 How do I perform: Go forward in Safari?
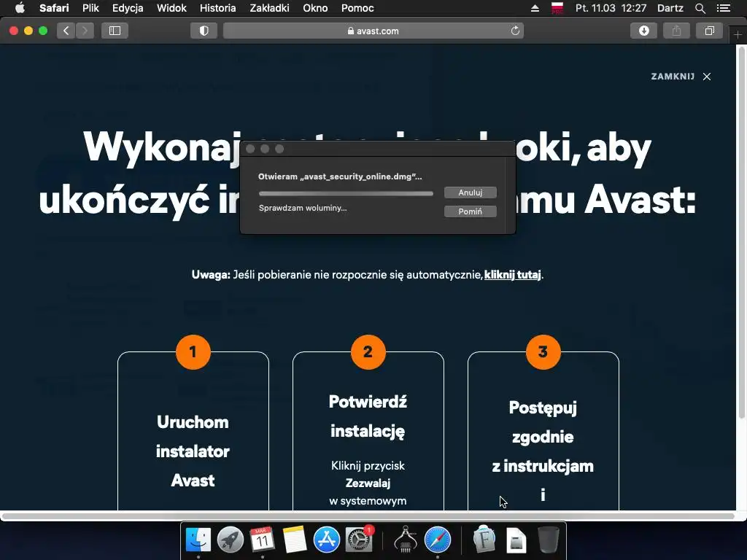[85, 31]
